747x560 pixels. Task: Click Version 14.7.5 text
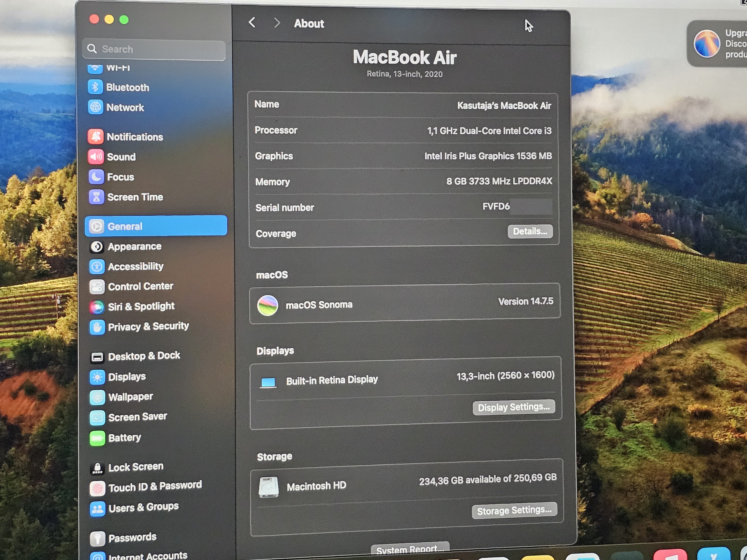coord(526,301)
